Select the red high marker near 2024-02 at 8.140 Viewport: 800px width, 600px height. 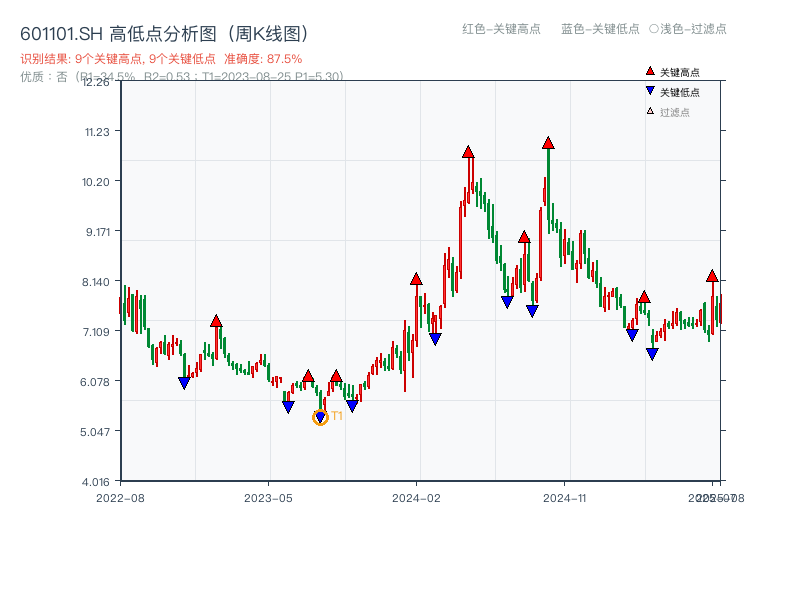[x=416, y=279]
